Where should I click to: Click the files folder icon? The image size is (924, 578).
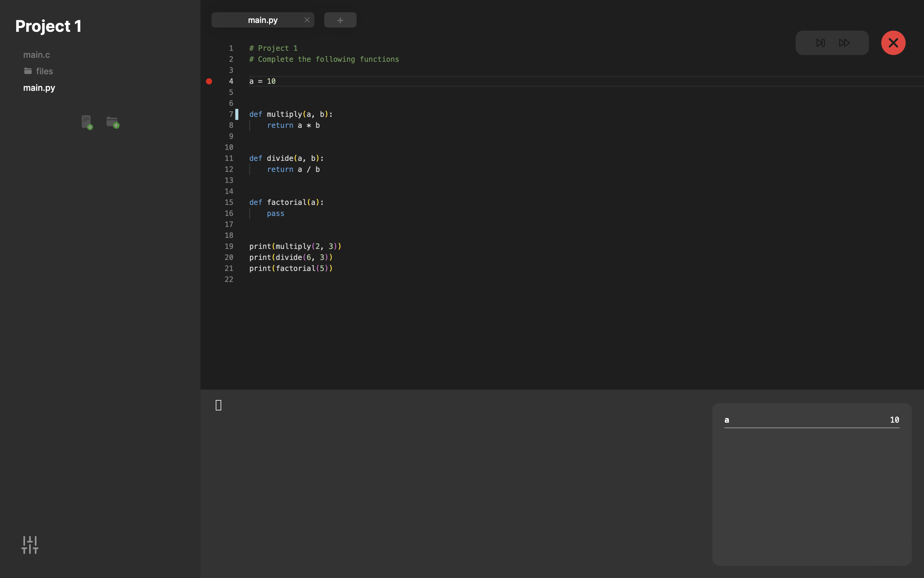pyautogui.click(x=28, y=71)
